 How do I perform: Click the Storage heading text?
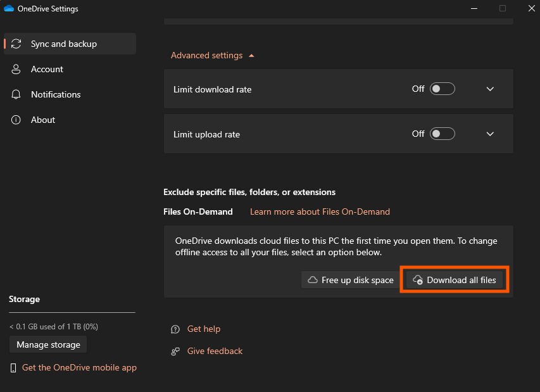point(25,299)
